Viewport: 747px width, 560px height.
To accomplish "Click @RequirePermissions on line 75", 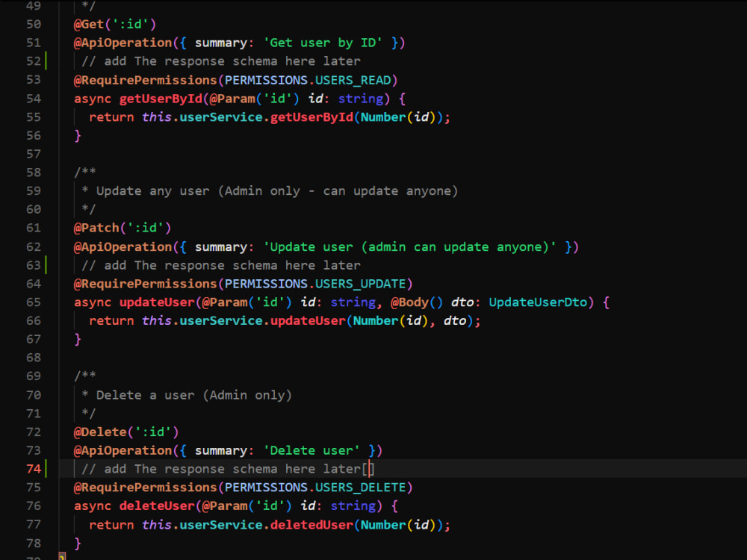I will click(146, 488).
